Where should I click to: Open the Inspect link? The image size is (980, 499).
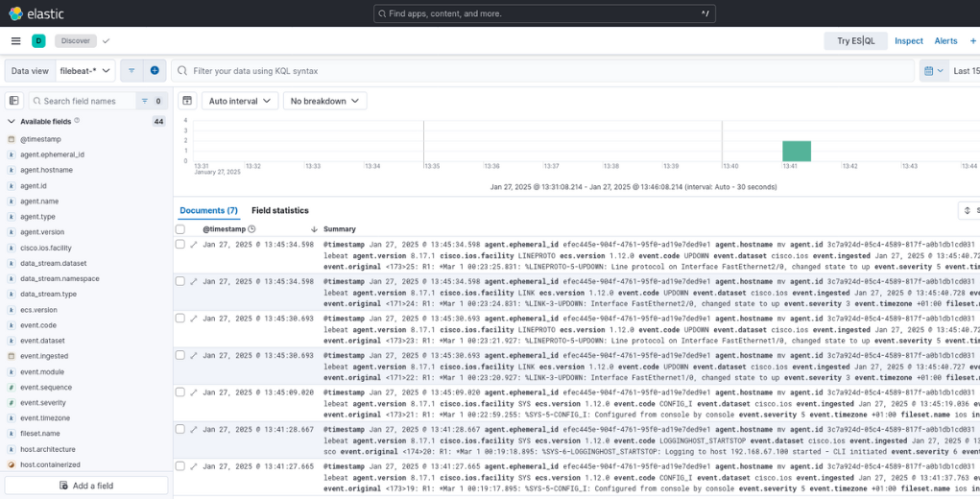click(908, 41)
